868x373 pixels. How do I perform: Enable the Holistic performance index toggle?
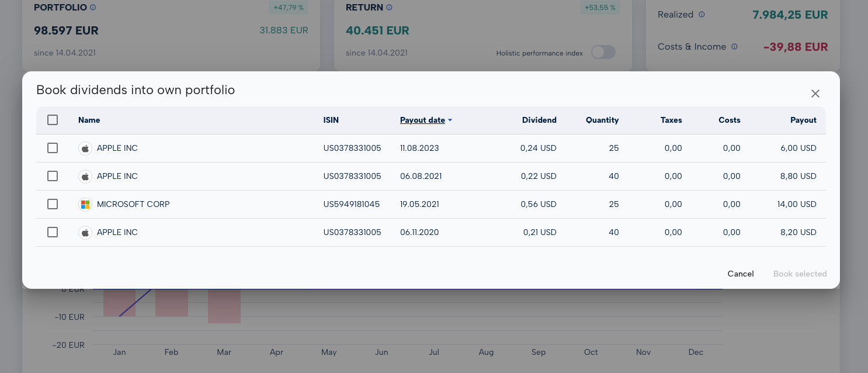pyautogui.click(x=603, y=52)
